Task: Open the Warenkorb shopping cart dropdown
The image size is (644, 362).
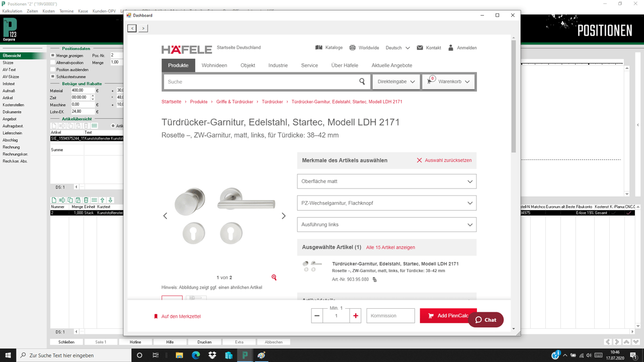Action: (448, 81)
